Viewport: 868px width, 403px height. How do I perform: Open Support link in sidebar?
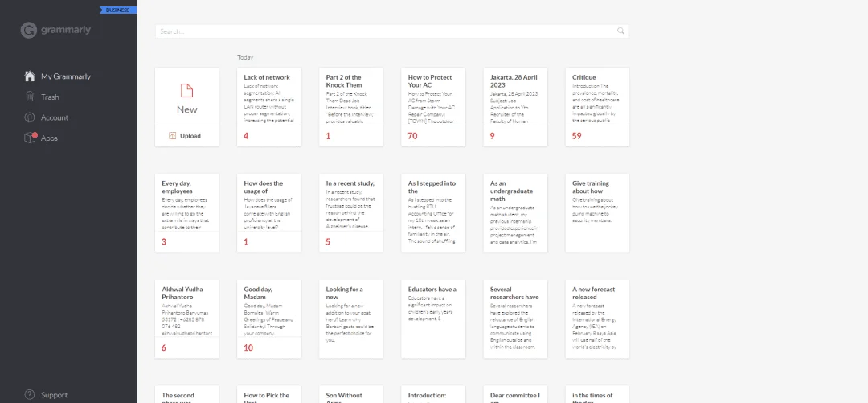coord(55,395)
